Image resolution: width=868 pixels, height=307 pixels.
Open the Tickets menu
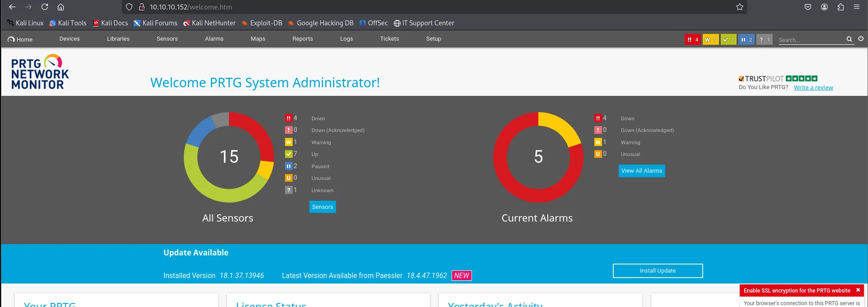pyautogui.click(x=389, y=39)
